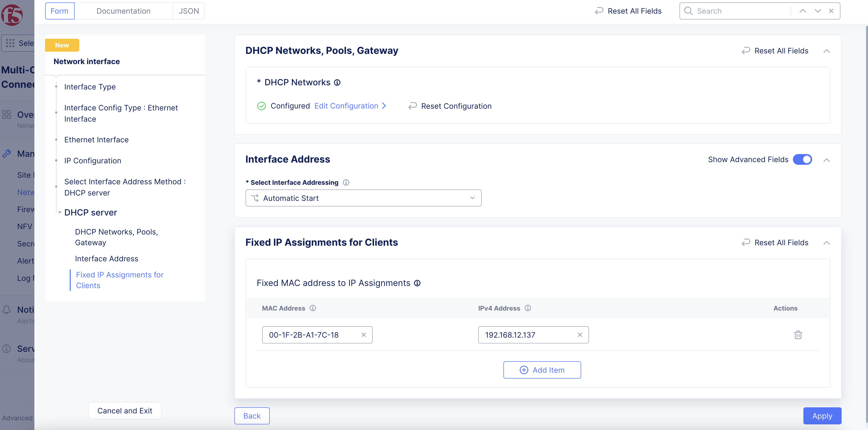
Task: Click the Apply button
Action: 822,416
